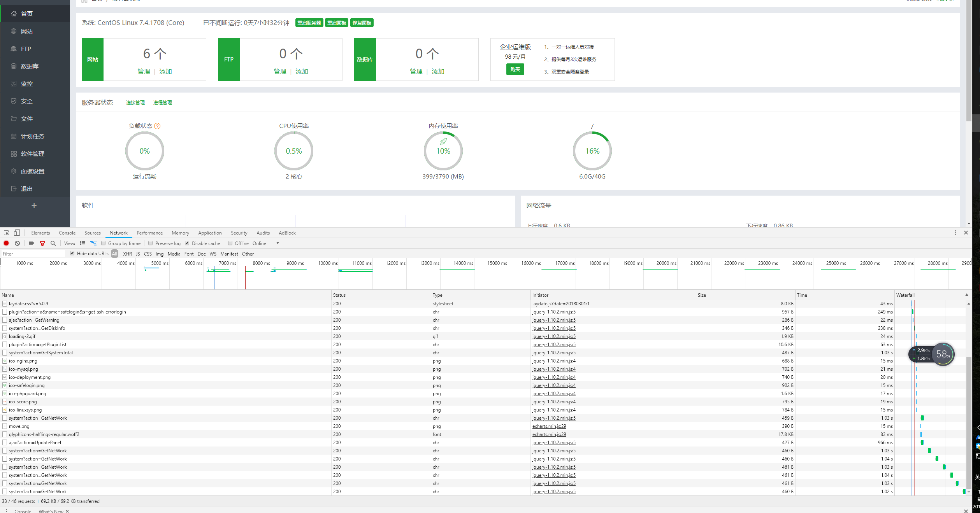Click the network Filter input field
The image size is (980, 513).
click(33, 254)
